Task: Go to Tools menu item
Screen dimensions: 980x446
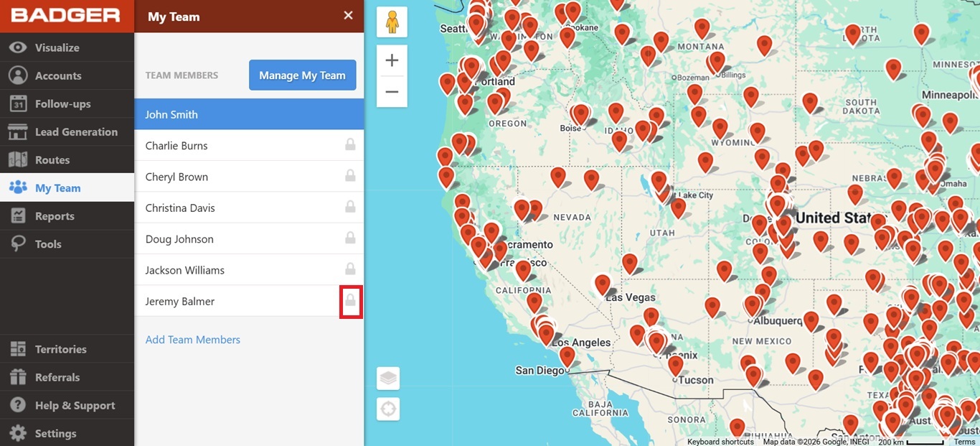Action: (x=67, y=244)
